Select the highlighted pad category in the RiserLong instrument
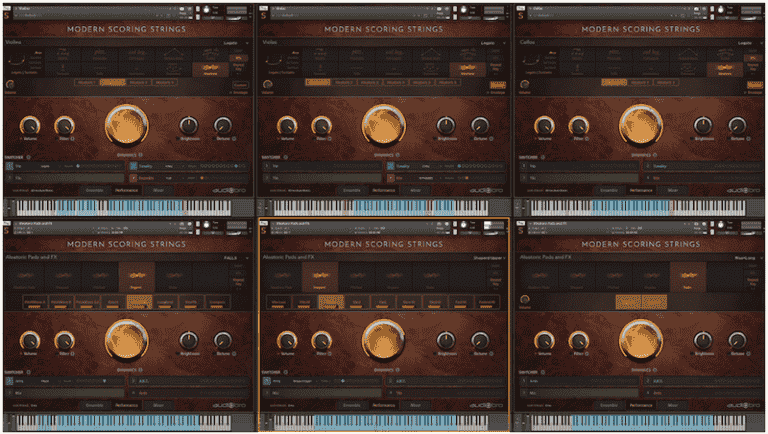The image size is (768, 434). pos(688,277)
